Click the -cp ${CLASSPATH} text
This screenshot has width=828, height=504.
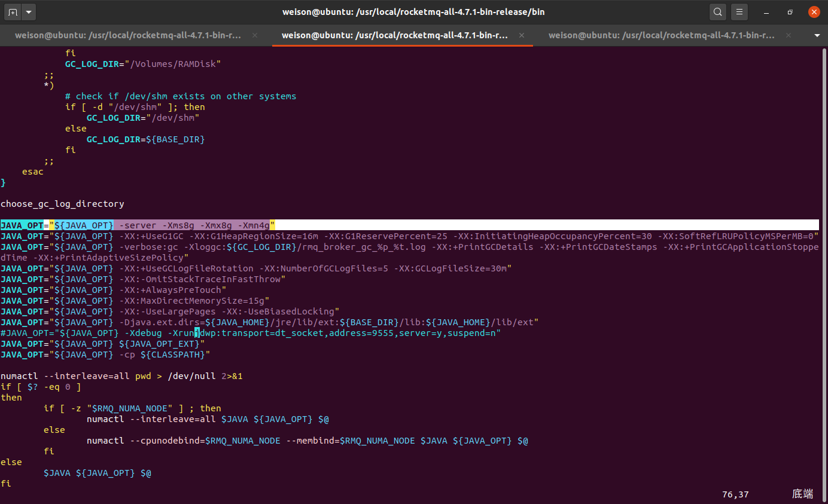[162, 355]
